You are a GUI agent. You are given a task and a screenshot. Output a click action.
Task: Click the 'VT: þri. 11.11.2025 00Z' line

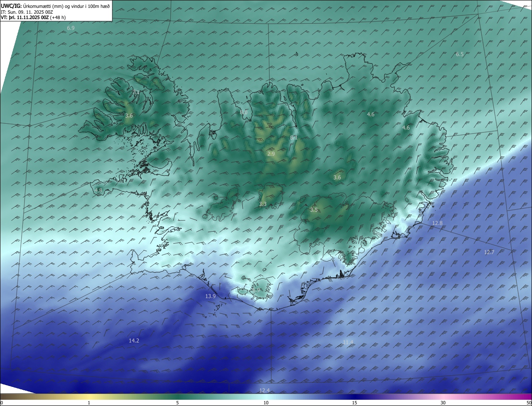(33, 17)
